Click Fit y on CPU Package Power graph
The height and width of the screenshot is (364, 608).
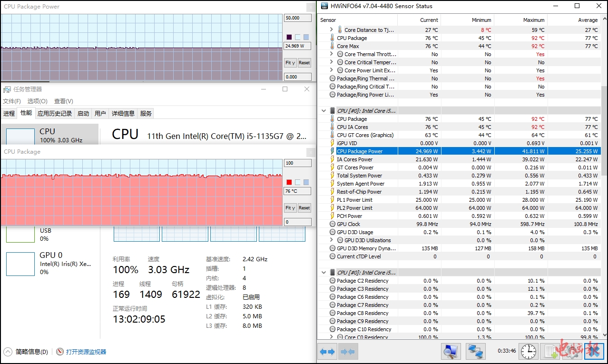click(290, 63)
